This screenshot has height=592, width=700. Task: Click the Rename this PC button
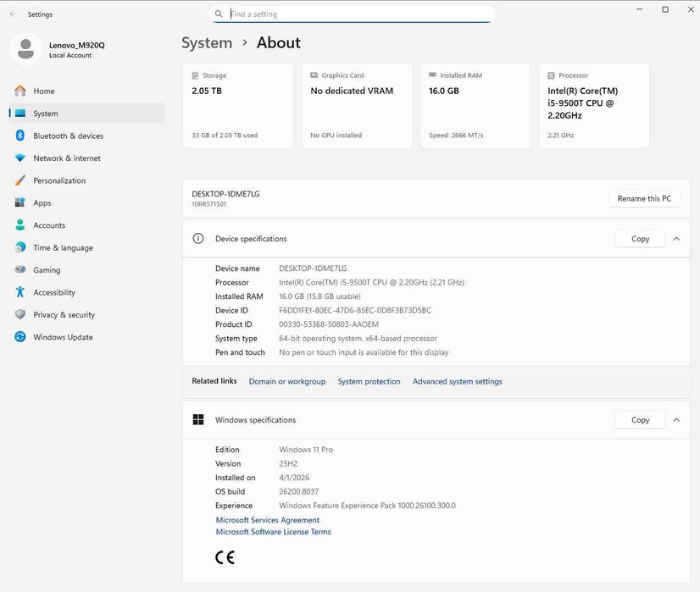pos(643,199)
